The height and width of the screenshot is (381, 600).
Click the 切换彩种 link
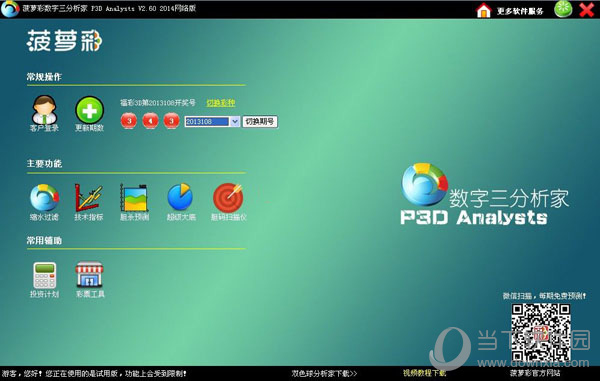[x=221, y=103]
